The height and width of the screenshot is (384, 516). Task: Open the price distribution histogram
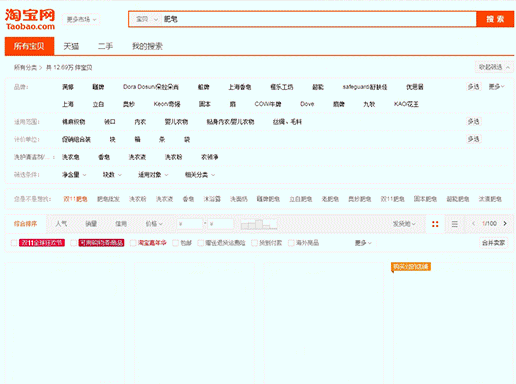click(259, 224)
